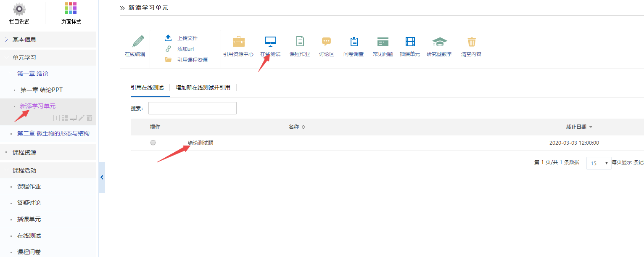
Task: Click the 在线编辑 pencil icon
Action: [135, 42]
